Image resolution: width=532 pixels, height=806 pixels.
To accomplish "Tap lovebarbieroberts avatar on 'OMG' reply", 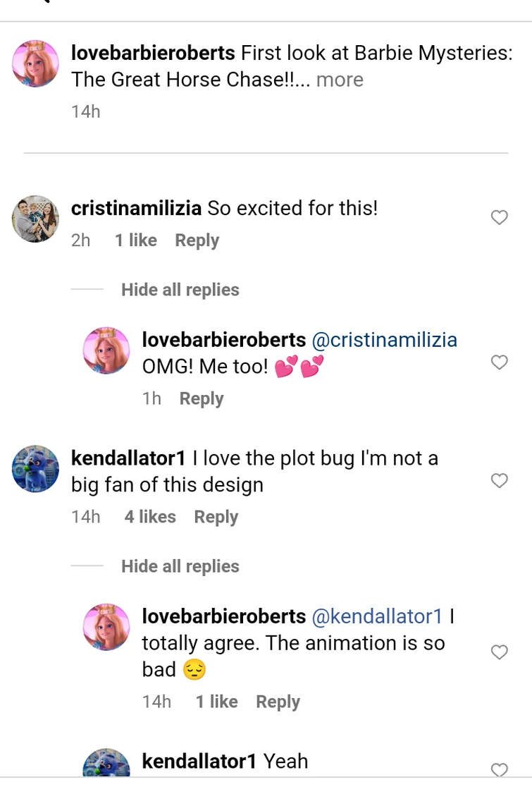I will click(106, 350).
